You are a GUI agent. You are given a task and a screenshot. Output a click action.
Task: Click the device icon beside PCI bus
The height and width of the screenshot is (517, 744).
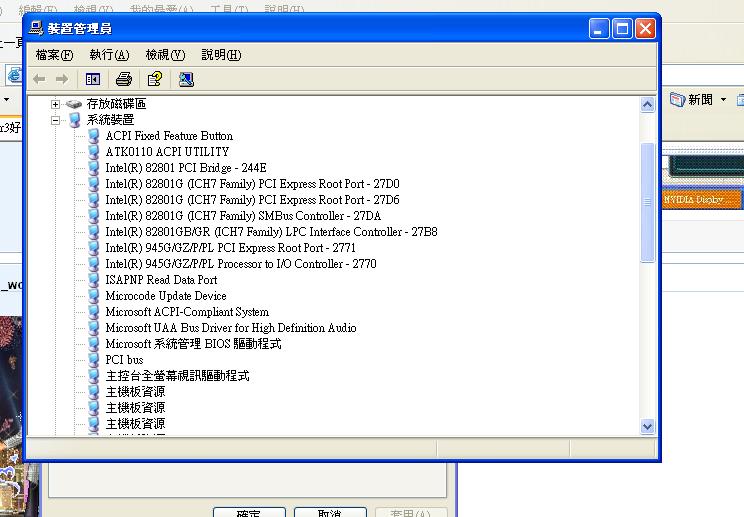94,360
